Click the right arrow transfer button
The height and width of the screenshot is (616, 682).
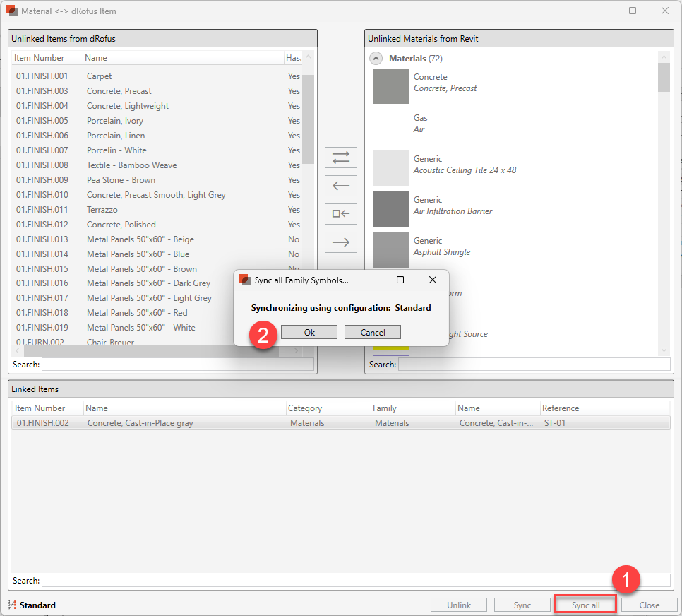[340, 242]
